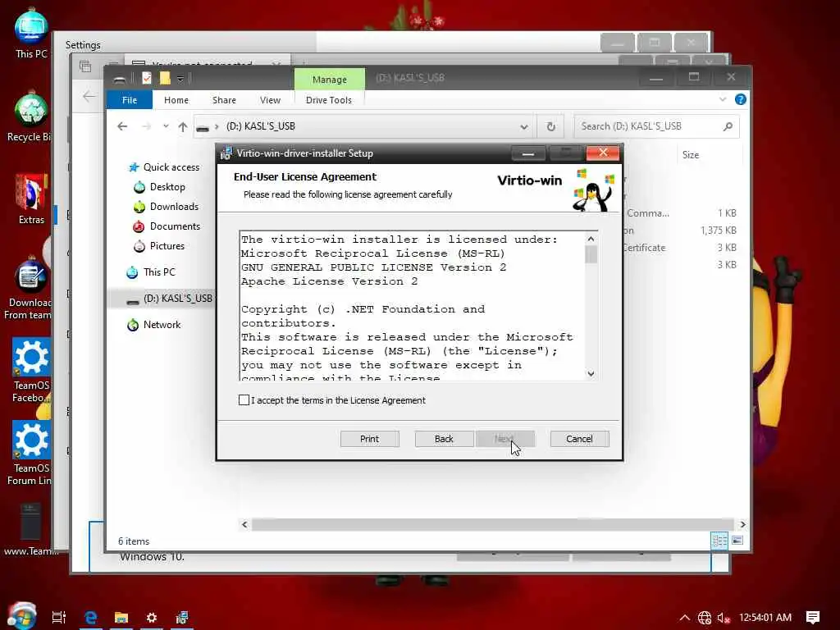
Task: Open File Explorer taskbar icon
Action: [121, 618]
